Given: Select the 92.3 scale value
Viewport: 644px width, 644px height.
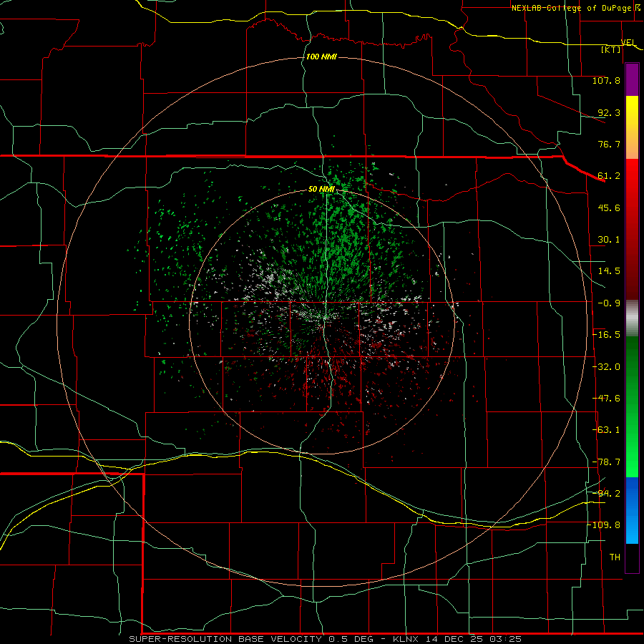Looking at the screenshot, I should tap(609, 112).
